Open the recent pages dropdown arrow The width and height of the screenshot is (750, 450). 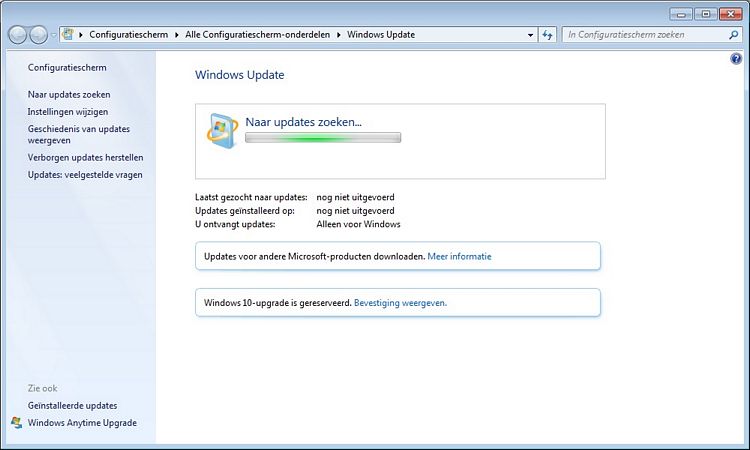coord(53,35)
